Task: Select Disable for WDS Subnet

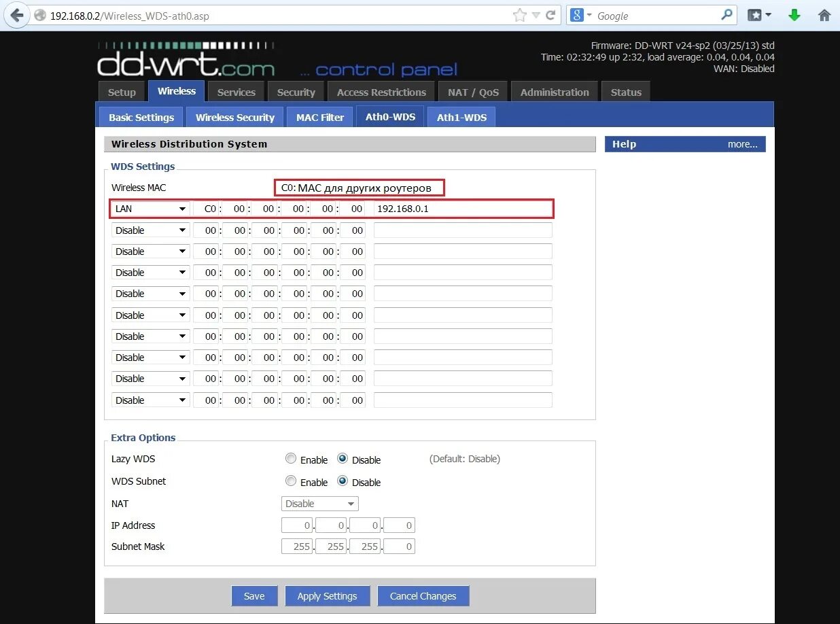Action: coord(343,481)
